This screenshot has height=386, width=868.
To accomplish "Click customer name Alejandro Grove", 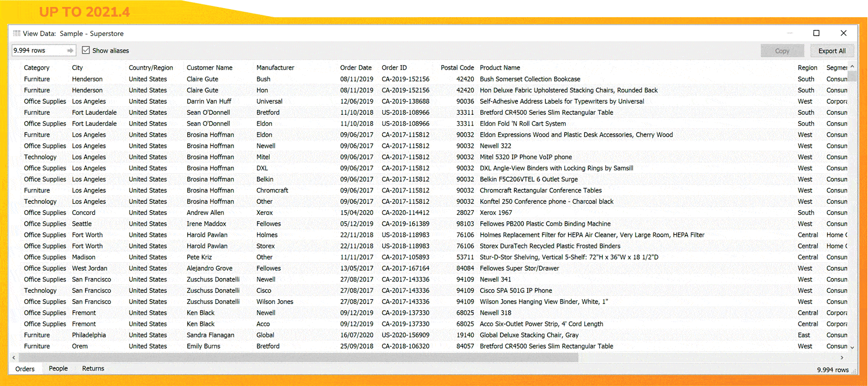I will click(x=209, y=269).
